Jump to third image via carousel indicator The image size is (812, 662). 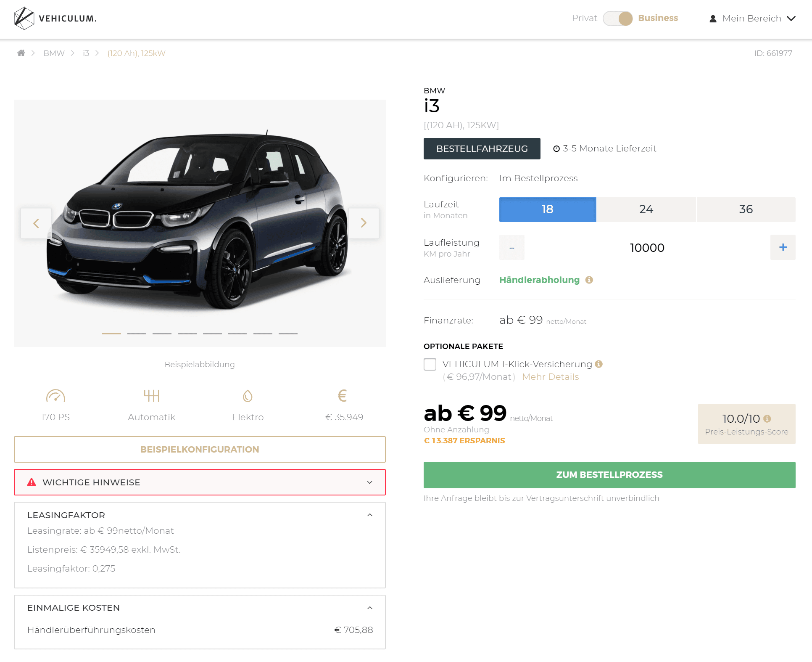coord(162,334)
